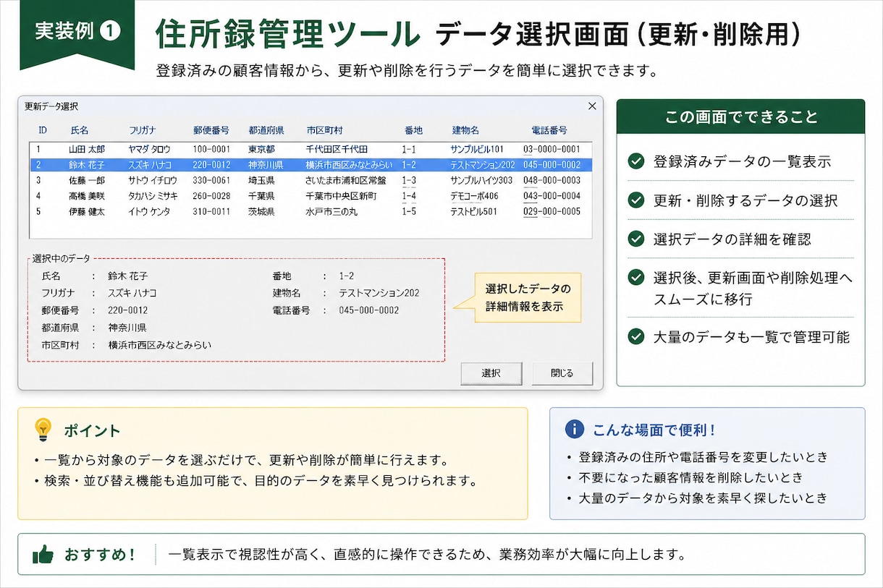Click the 東京都 prefecture cell
The image size is (883, 588).
click(261, 149)
